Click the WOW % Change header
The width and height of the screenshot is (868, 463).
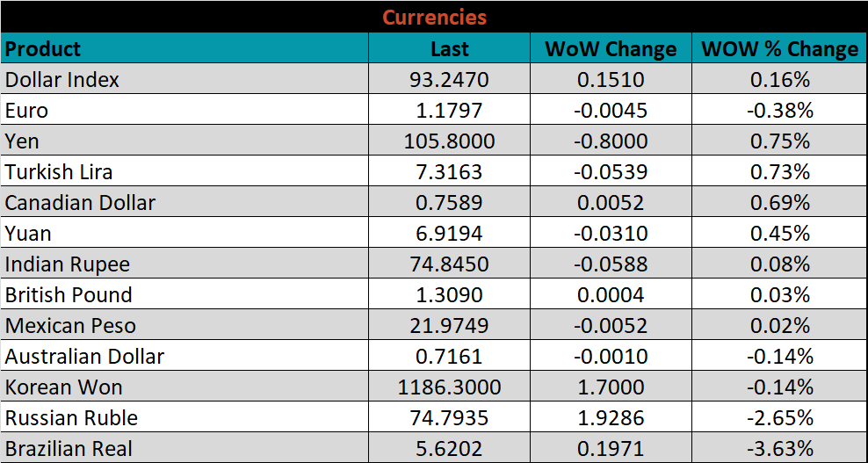(x=779, y=49)
